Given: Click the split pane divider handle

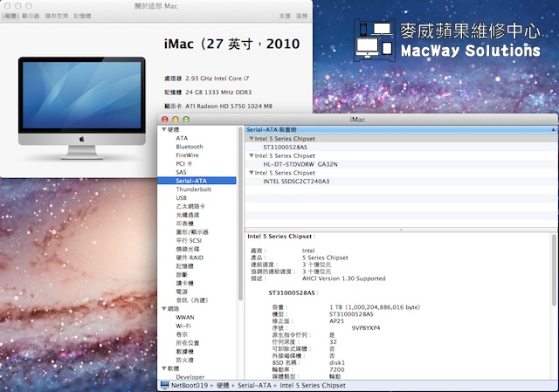Looking at the screenshot, I should click(x=401, y=230).
